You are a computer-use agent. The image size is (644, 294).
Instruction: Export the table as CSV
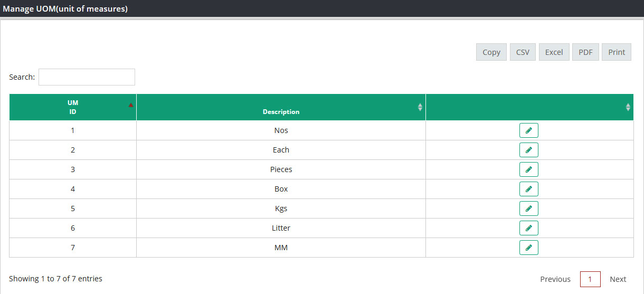coord(523,52)
